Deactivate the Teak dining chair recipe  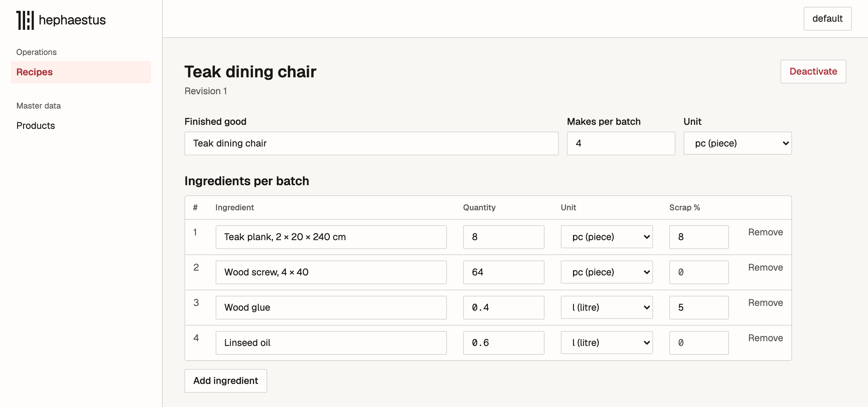813,72
